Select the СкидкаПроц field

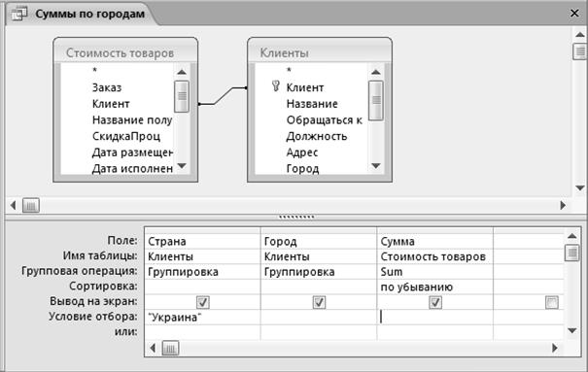click(x=126, y=136)
